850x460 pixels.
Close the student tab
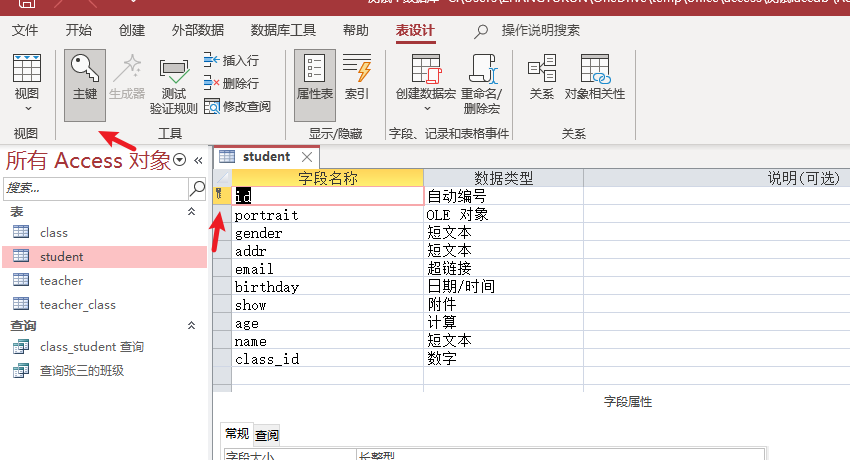(307, 157)
